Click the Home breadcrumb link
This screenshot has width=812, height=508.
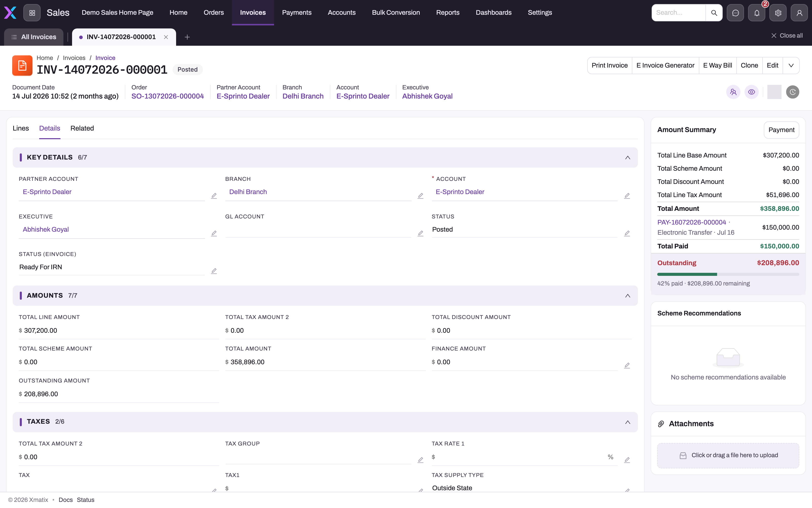click(x=45, y=58)
